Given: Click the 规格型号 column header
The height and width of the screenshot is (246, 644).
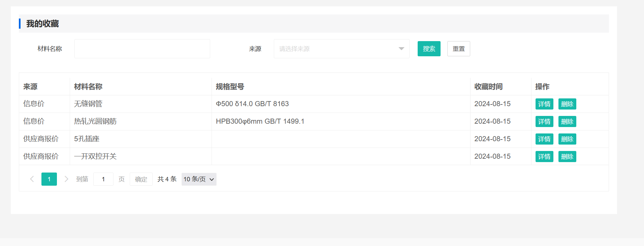Looking at the screenshot, I should (x=230, y=87).
